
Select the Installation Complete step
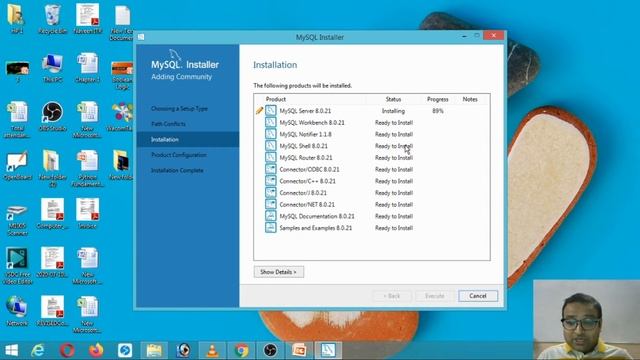click(x=177, y=170)
